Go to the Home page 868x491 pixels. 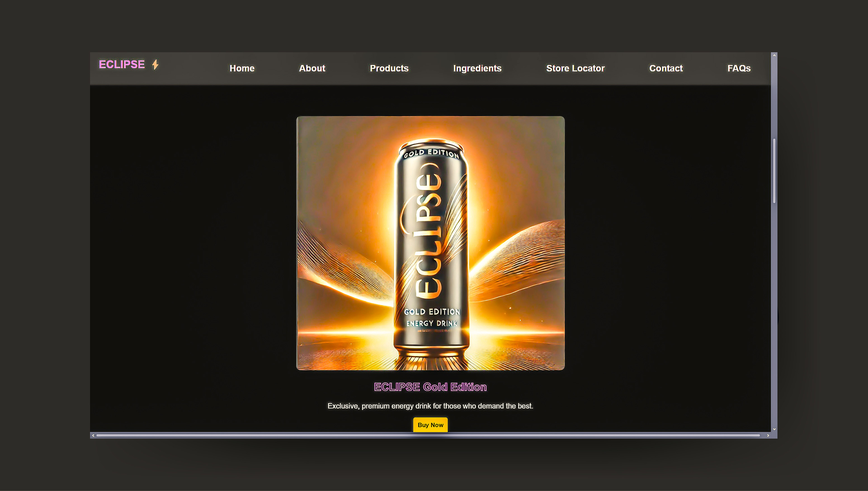[242, 68]
